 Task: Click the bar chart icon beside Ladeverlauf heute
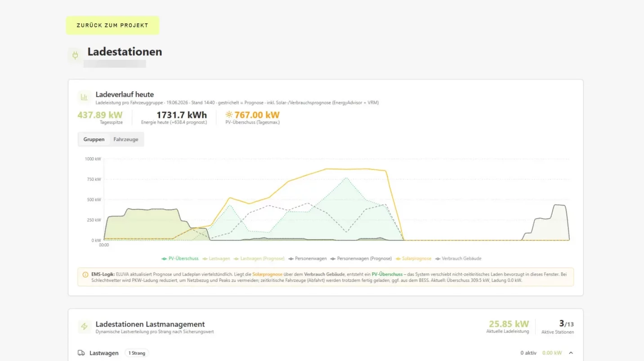84,97
